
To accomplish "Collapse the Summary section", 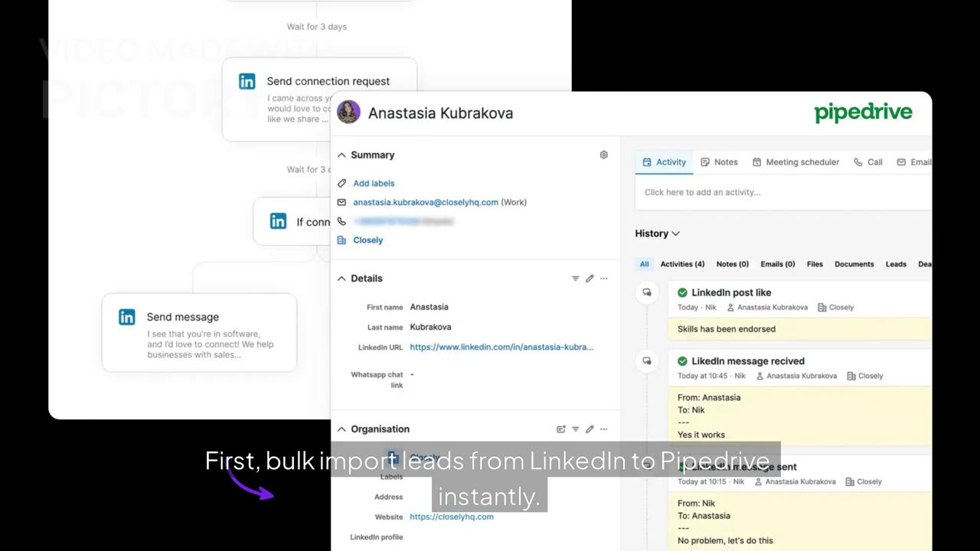I will [x=341, y=155].
